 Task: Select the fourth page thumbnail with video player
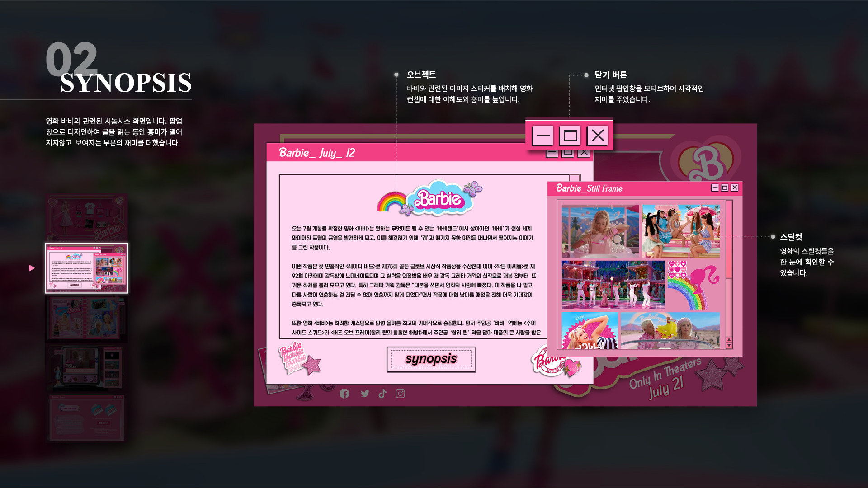[x=86, y=367]
